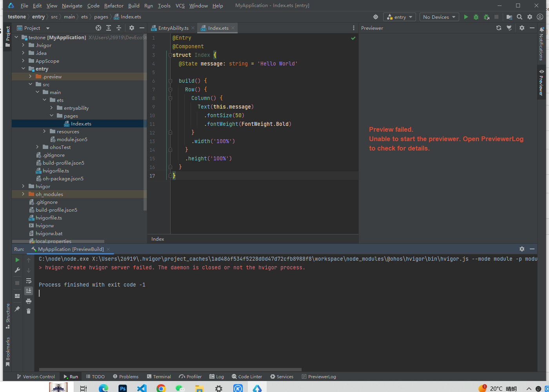Toggle the Notifications side panel
This screenshot has height=392, width=549.
point(542,44)
